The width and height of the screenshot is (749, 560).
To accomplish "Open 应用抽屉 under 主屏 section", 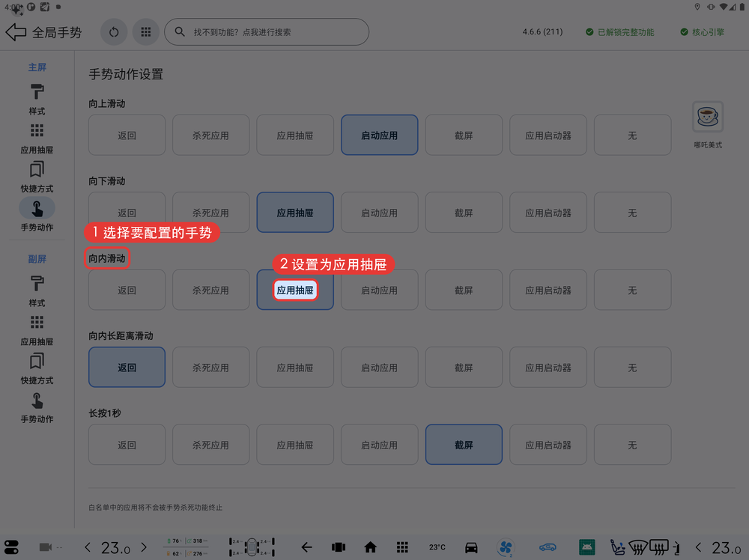I will pos(37,139).
